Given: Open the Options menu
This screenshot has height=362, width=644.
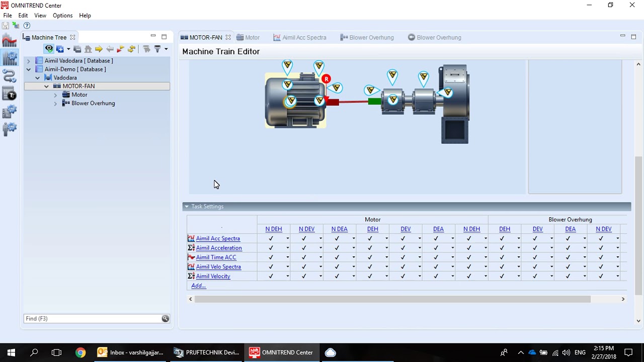Looking at the screenshot, I should (63, 16).
